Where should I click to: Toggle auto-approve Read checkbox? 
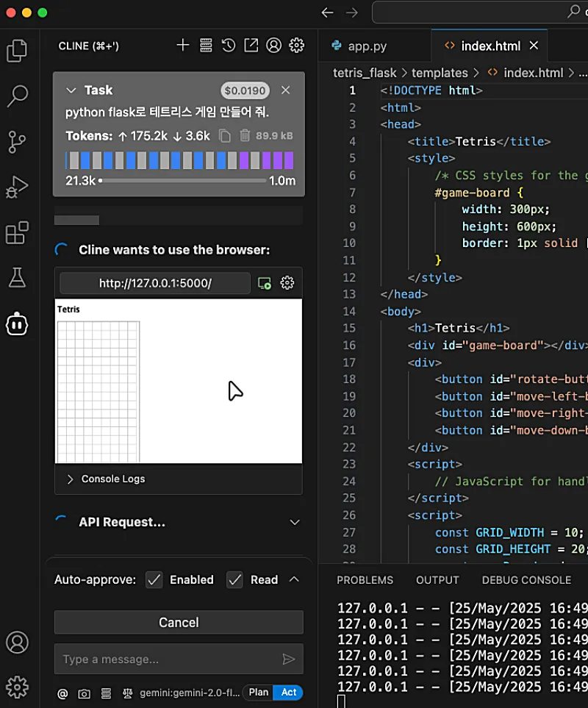[234, 580]
